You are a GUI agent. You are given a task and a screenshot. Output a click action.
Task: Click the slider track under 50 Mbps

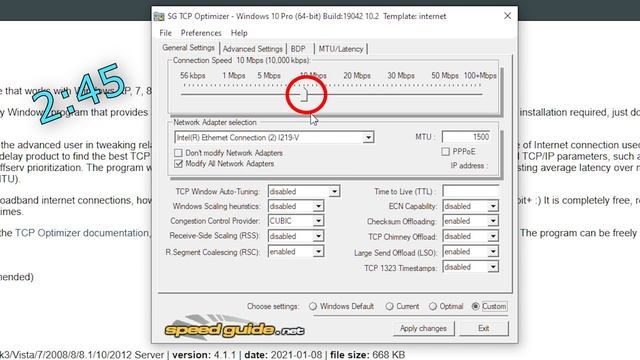pos(444,94)
